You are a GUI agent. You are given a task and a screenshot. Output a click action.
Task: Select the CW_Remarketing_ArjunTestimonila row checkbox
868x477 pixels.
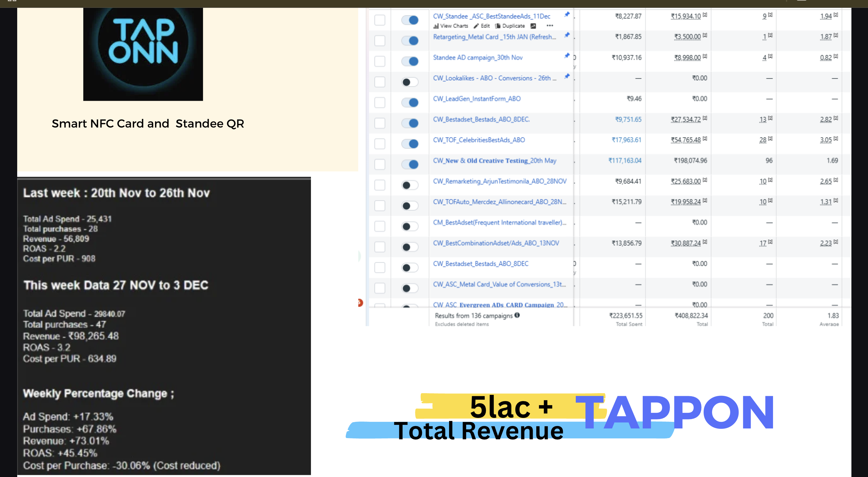pos(380,185)
